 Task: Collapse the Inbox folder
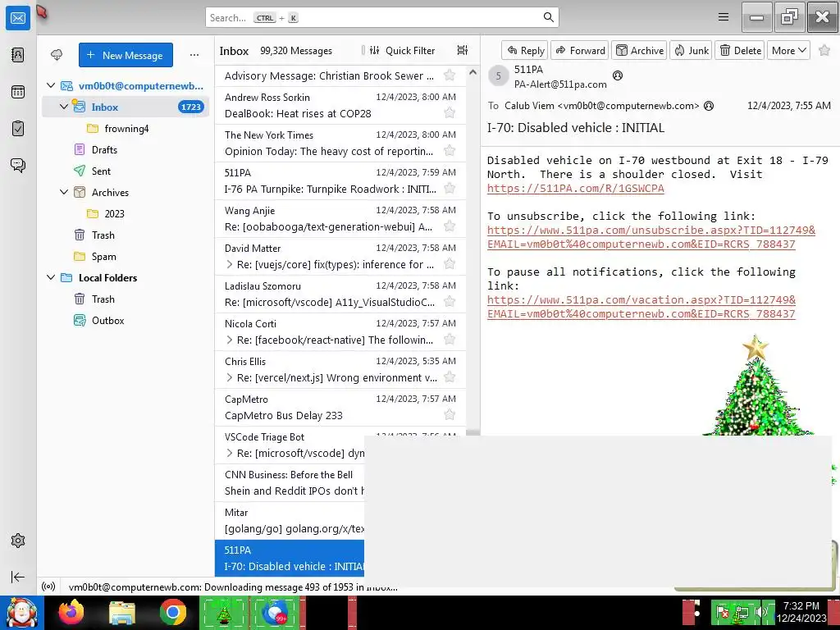pos(64,107)
